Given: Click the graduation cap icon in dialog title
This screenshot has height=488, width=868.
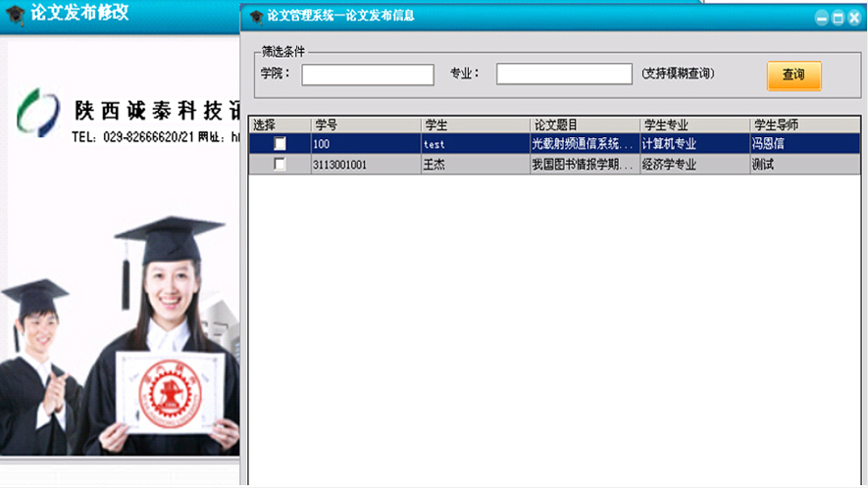Looking at the screenshot, I should pos(256,17).
